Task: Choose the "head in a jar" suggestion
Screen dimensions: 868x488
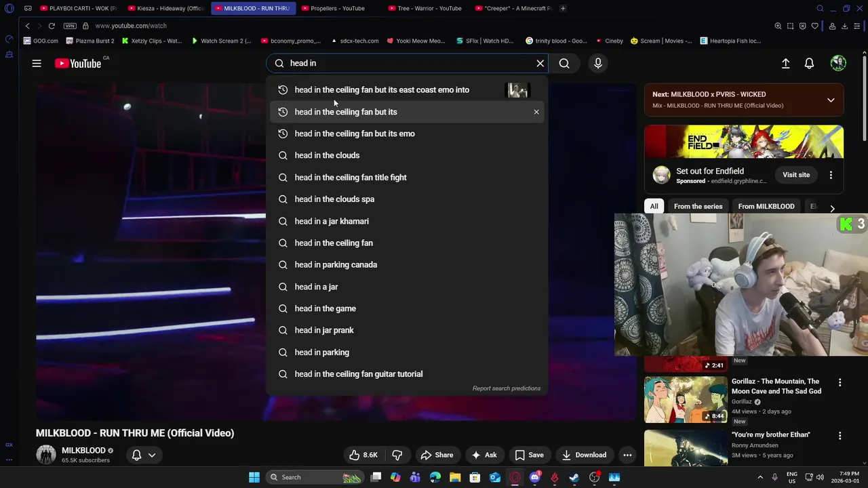Action: pos(406,287)
